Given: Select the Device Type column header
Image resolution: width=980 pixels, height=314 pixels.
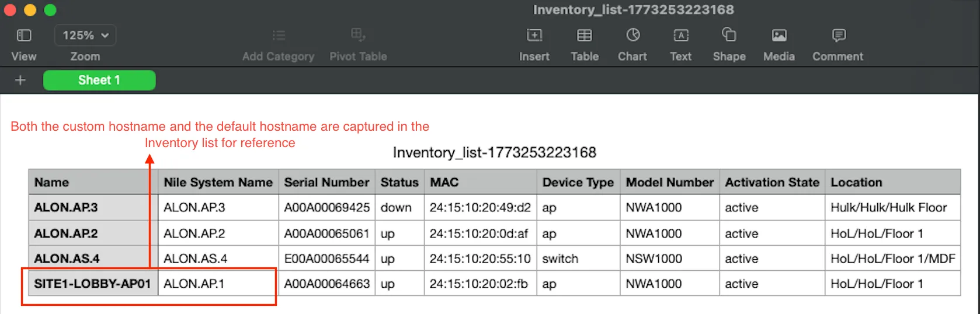Looking at the screenshot, I should tap(578, 182).
